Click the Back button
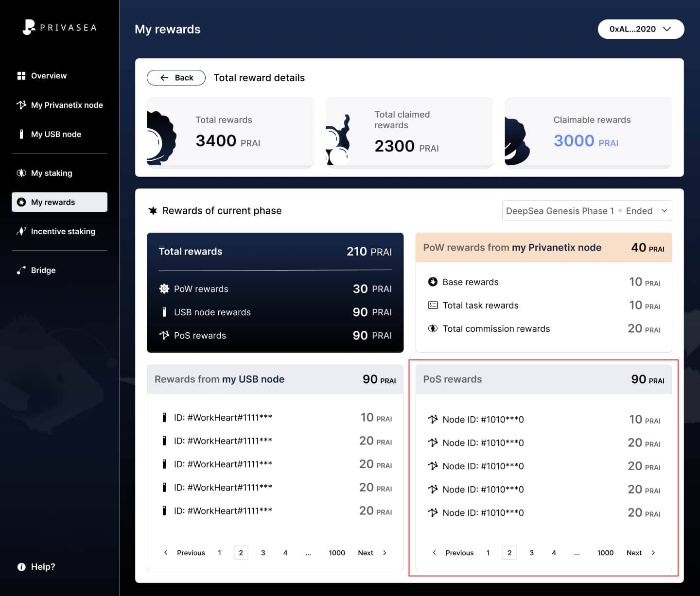This screenshot has height=596, width=700. point(176,78)
